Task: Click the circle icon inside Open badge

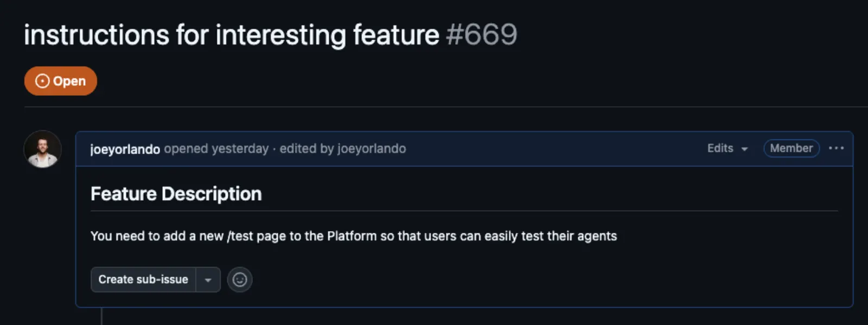Action: click(x=42, y=81)
